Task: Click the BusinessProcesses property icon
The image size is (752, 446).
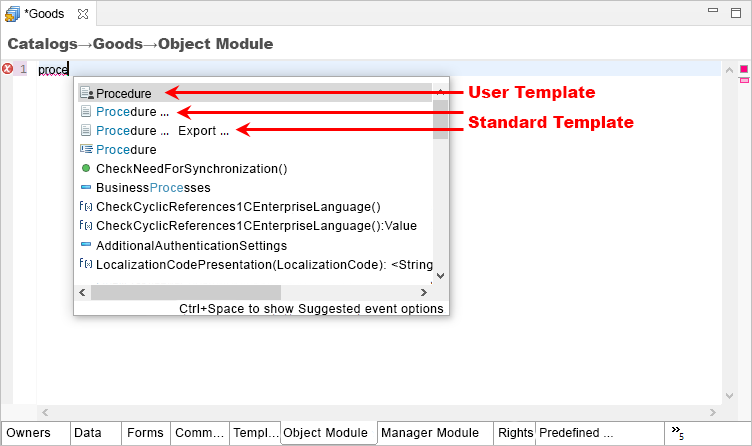Action: click(x=86, y=188)
